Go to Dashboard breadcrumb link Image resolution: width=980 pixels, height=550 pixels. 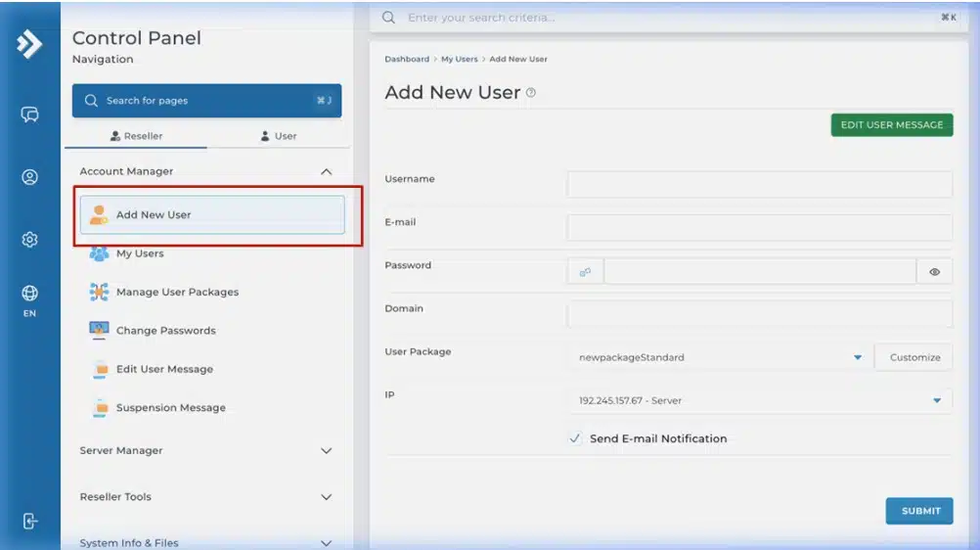point(407,59)
